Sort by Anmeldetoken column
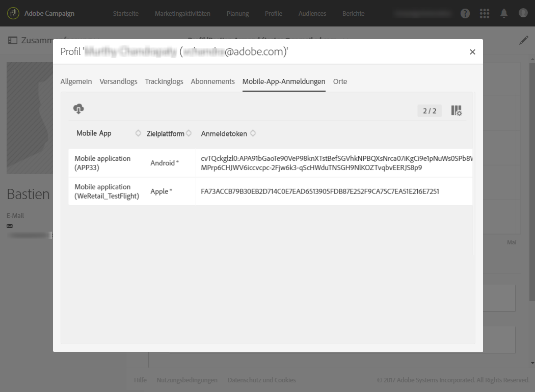535x392 pixels. (253, 133)
